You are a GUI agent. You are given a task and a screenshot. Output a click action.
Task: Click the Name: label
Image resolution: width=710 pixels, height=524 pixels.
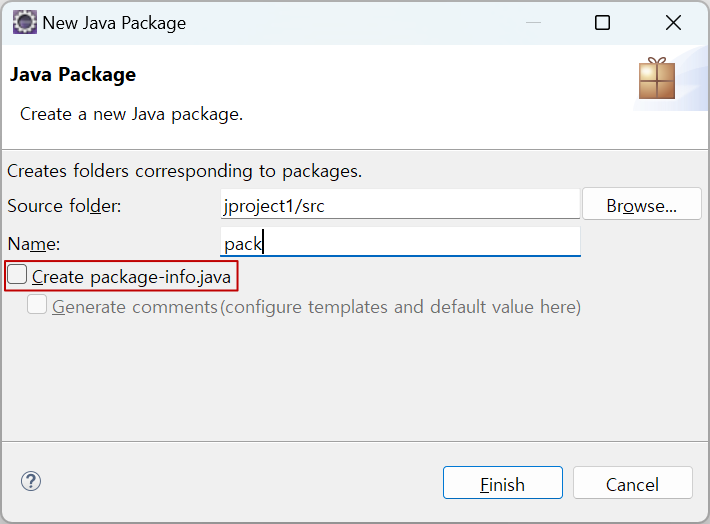coord(34,244)
